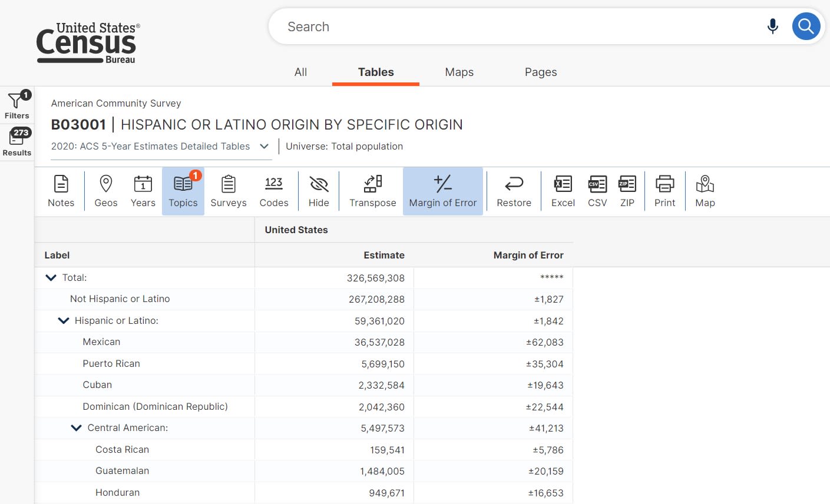The width and height of the screenshot is (830, 504).
Task: Print the current table
Action: 664,190
